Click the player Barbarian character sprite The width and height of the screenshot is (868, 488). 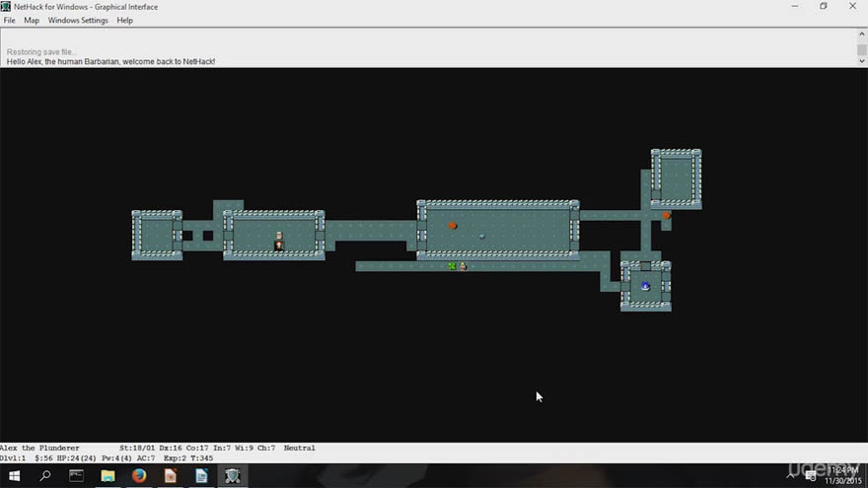[463, 267]
